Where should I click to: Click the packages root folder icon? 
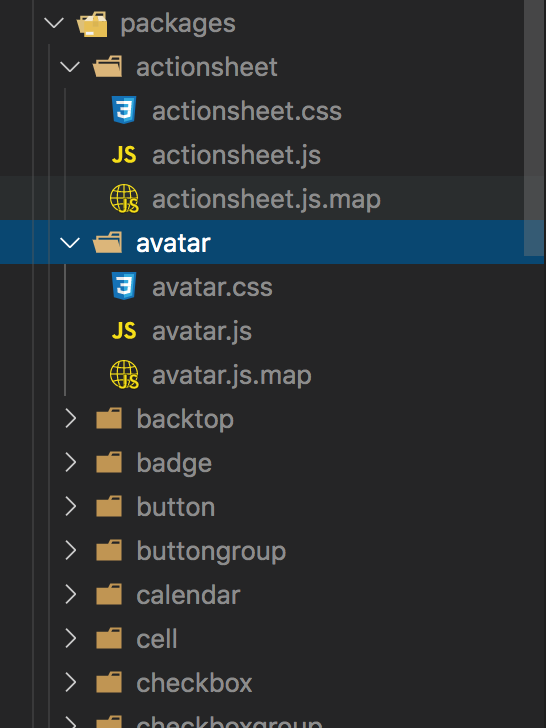[92, 23]
